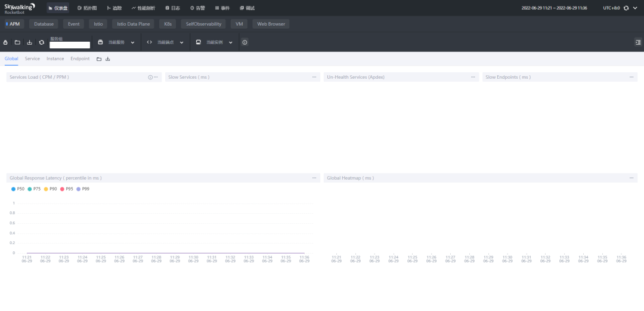644x311 pixels.
Task: Open 性能剖析 profiling page
Action: click(x=143, y=8)
